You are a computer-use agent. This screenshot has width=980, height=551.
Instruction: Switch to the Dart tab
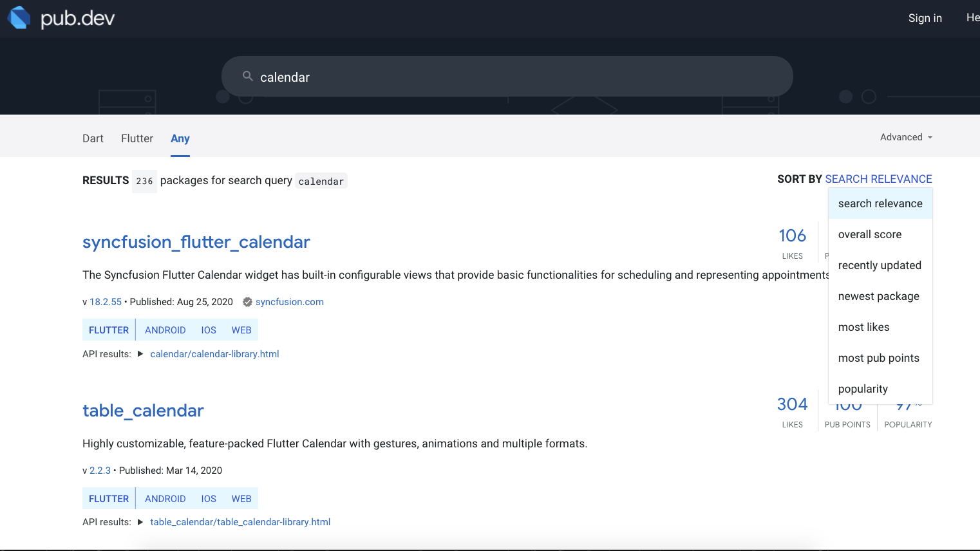pyautogui.click(x=93, y=138)
